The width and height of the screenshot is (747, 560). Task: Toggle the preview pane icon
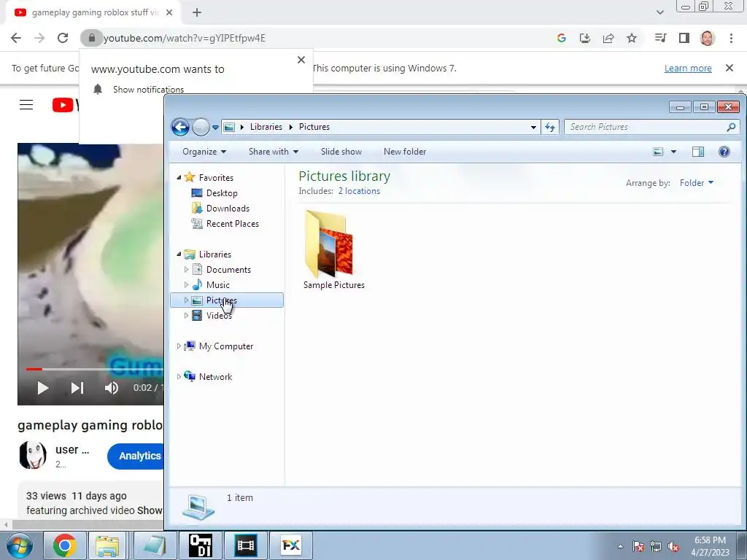tap(698, 152)
